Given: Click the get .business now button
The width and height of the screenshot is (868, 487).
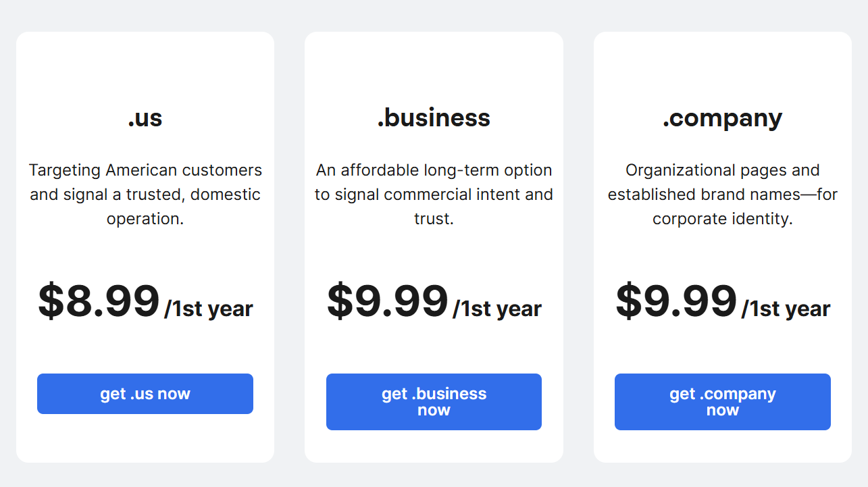Looking at the screenshot, I should [x=433, y=401].
